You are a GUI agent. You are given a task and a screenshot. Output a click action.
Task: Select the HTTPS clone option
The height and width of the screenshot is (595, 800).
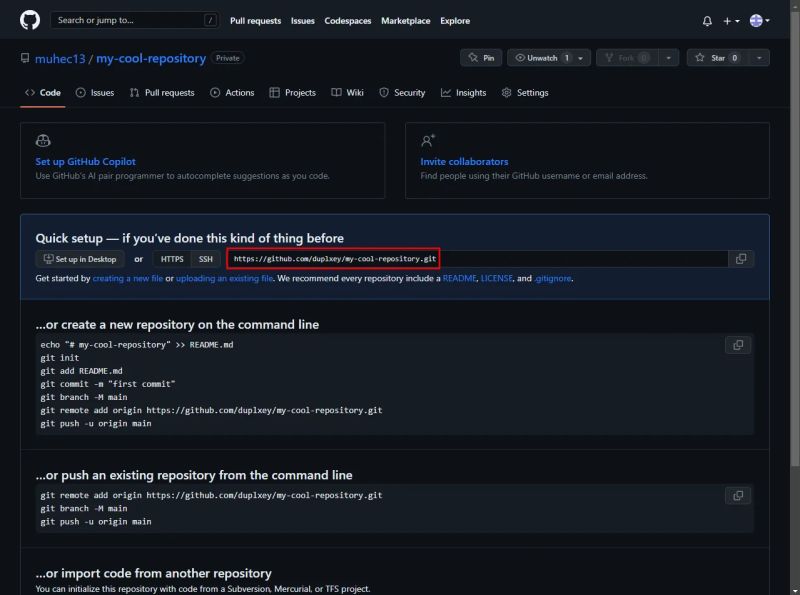click(x=171, y=259)
